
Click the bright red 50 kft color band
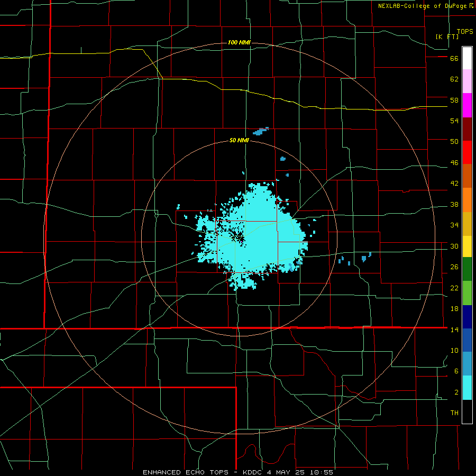click(467, 152)
